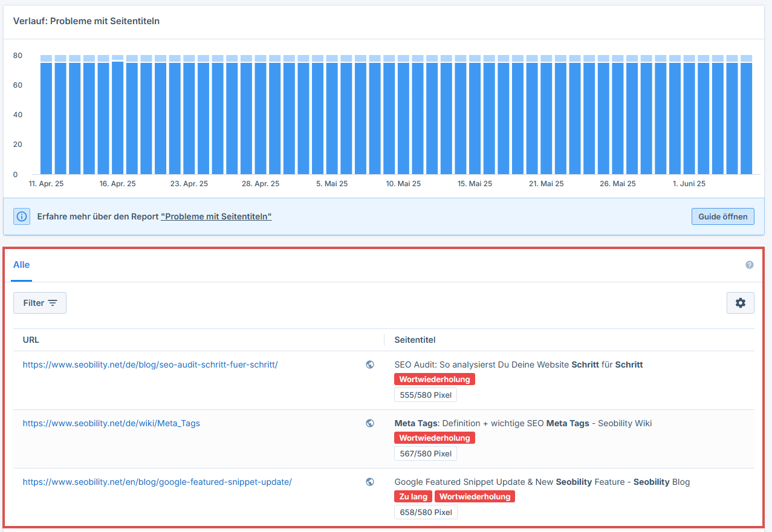The width and height of the screenshot is (772, 532).
Task: Click the 21. Mai 25 axis label
Action: 547,183
